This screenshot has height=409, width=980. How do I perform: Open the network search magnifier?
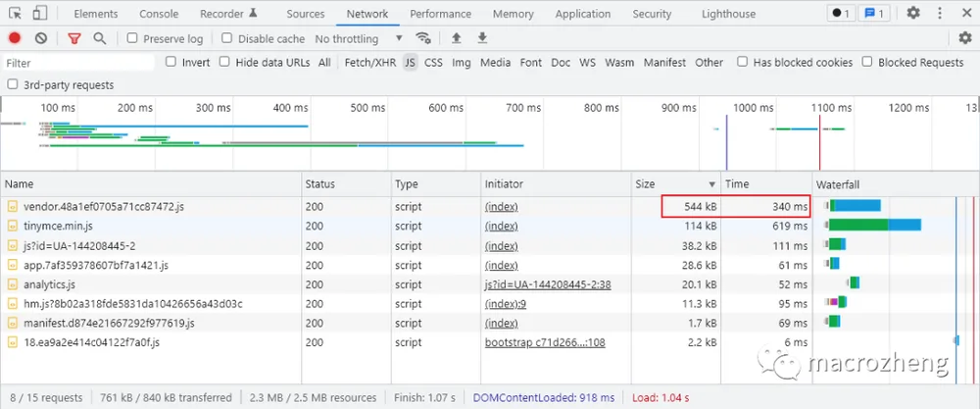[x=99, y=38]
